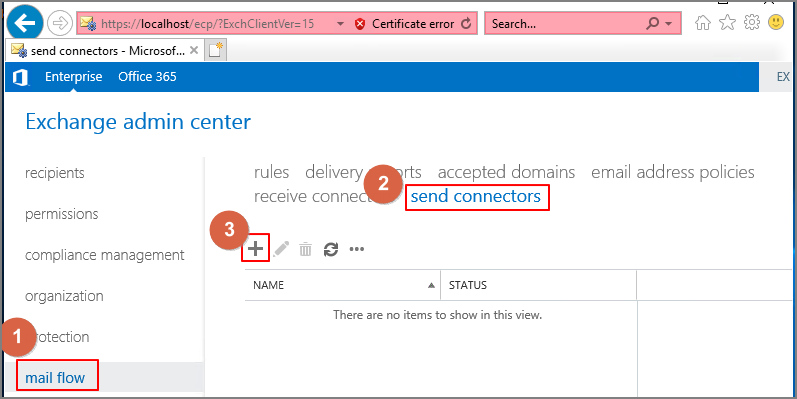Open permissions in left navigation

[x=62, y=214]
